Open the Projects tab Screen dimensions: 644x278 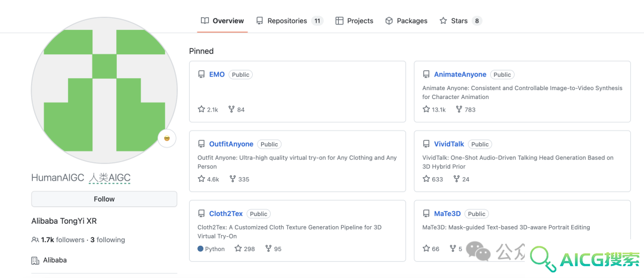354,20
